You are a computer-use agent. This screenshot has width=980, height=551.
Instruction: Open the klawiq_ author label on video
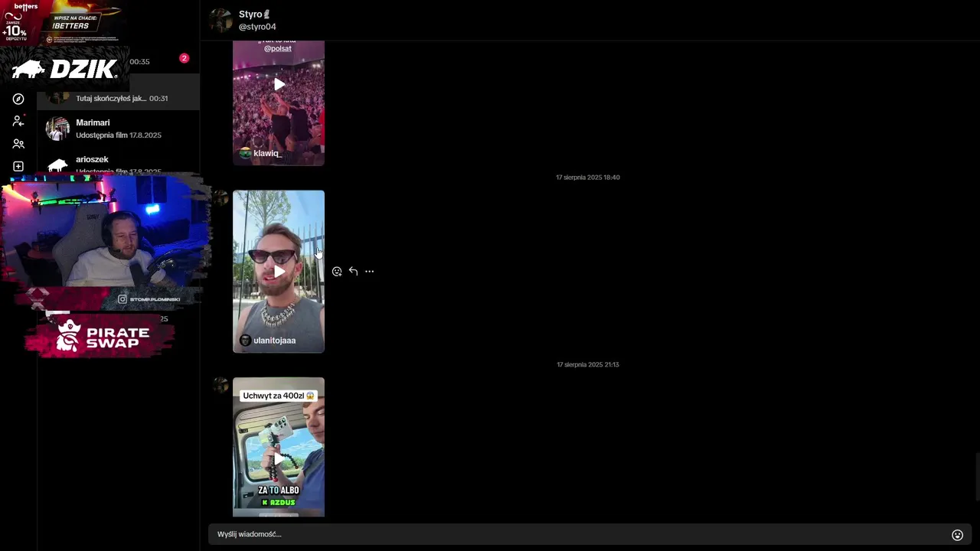(261, 153)
